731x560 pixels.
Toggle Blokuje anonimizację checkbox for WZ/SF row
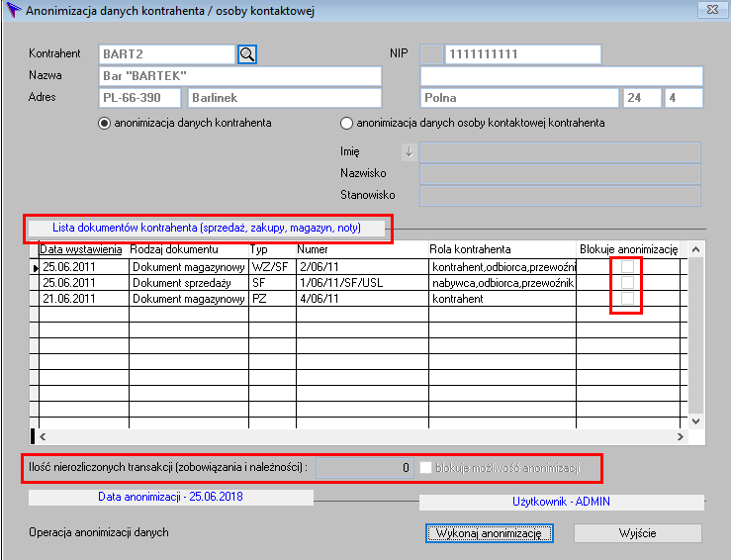tap(627, 267)
